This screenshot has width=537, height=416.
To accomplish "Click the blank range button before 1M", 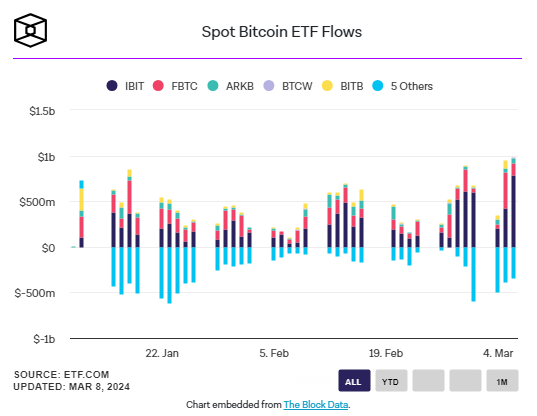I will [x=465, y=380].
